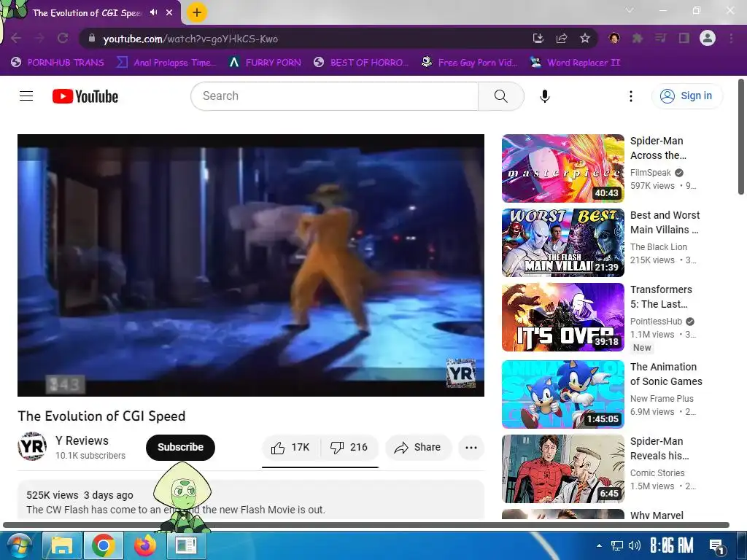
Task: Select The Evolution of CGI Speed tab
Action: pyautogui.click(x=88, y=13)
